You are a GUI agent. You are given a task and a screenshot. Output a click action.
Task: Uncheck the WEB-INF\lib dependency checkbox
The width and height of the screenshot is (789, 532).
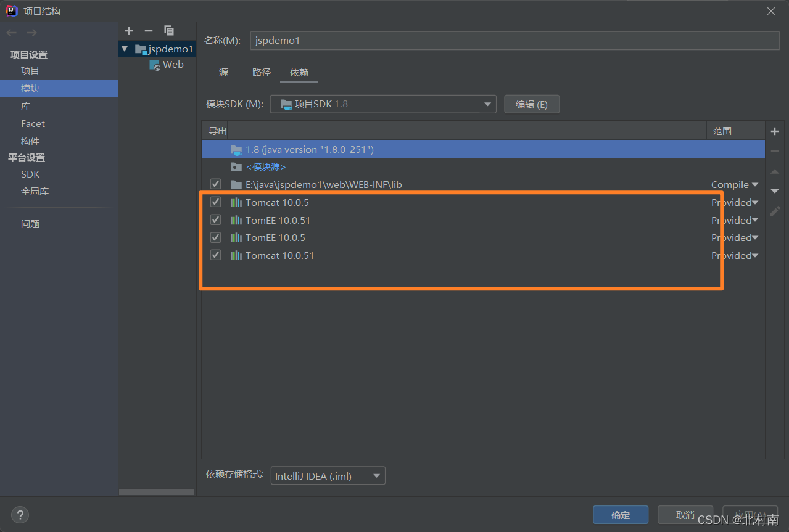click(215, 184)
